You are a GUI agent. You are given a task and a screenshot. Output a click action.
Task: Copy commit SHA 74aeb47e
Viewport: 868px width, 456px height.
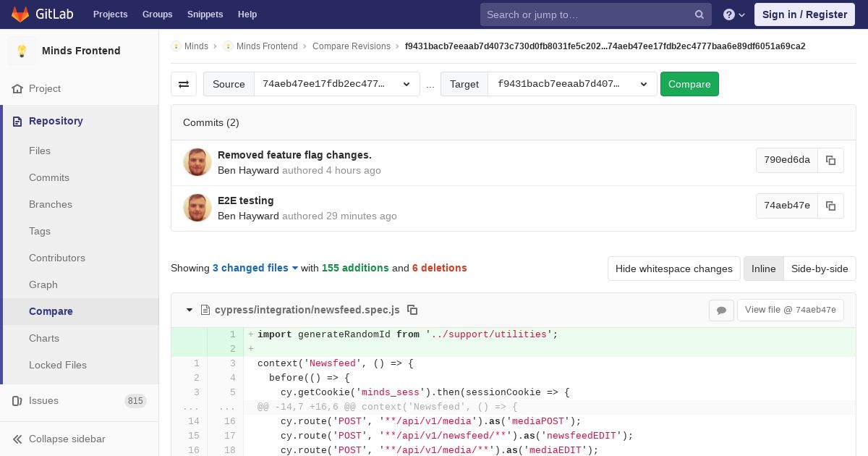point(830,206)
